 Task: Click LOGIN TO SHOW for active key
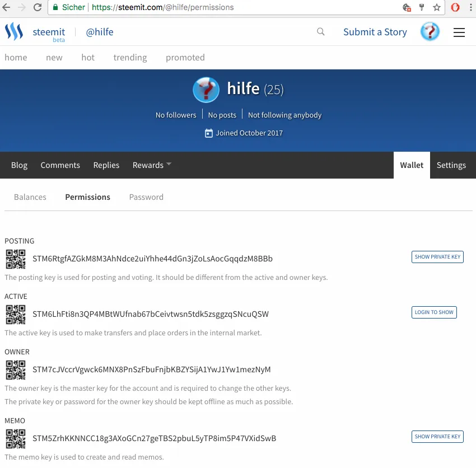pos(434,312)
